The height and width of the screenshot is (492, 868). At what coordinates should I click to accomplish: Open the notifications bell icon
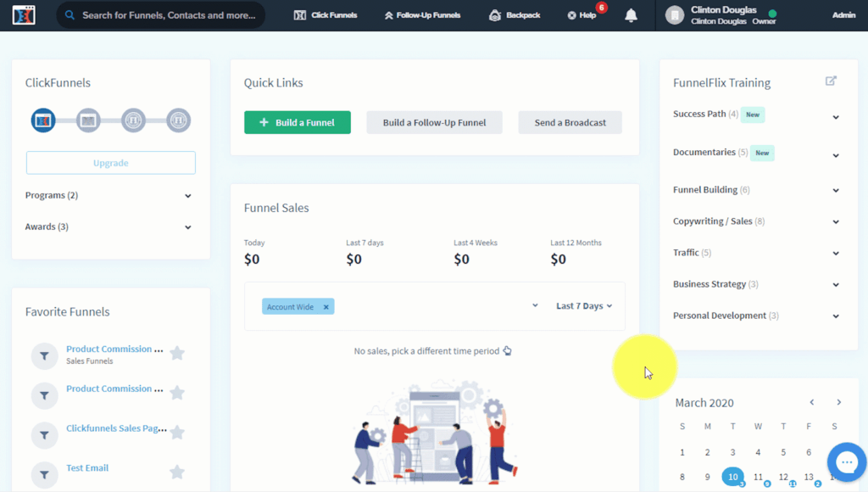point(631,15)
